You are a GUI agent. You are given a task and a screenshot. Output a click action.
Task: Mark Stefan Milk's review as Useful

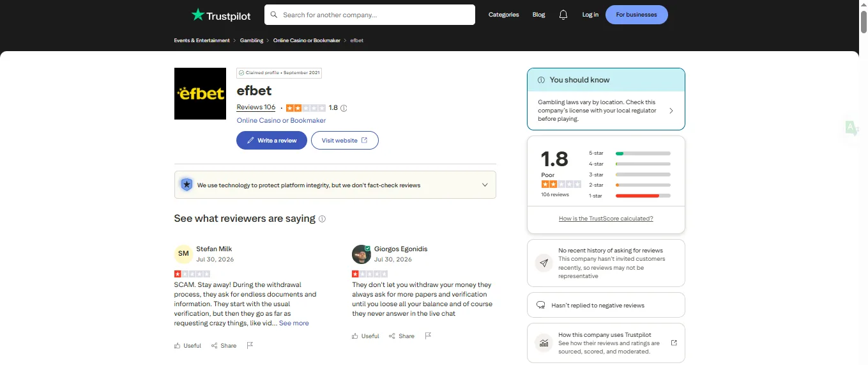tap(188, 346)
